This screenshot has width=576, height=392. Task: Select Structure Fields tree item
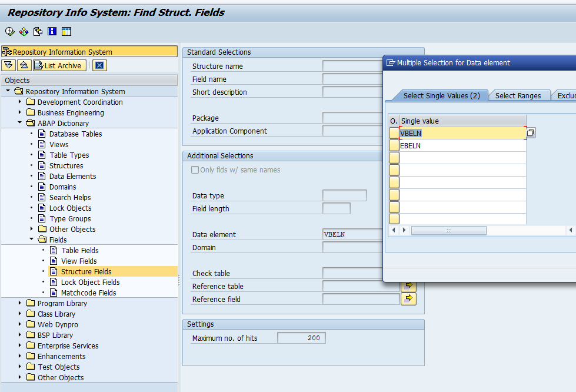[x=86, y=271]
